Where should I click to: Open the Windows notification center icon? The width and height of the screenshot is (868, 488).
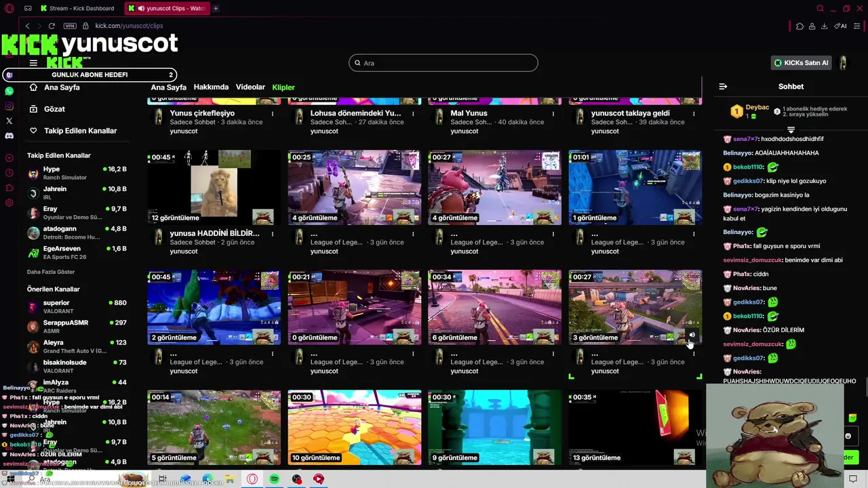[x=853, y=479]
